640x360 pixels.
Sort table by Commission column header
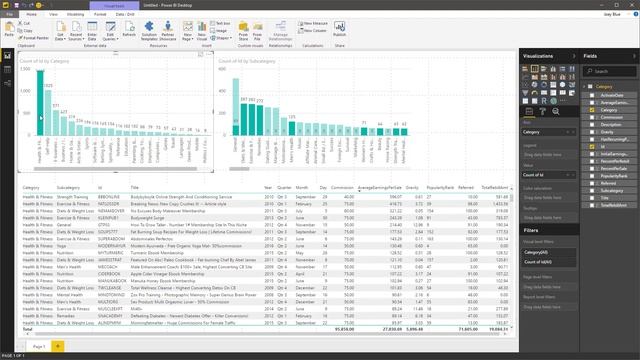(x=342, y=188)
